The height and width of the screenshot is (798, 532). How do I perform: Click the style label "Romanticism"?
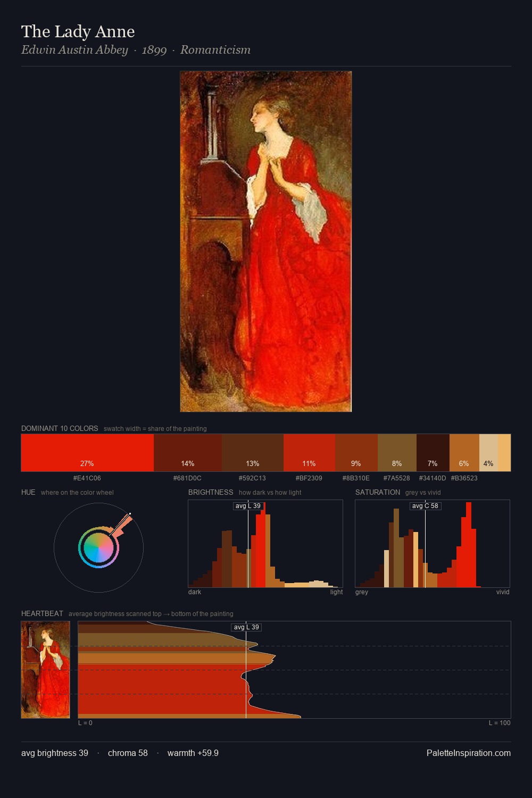pyautogui.click(x=215, y=50)
